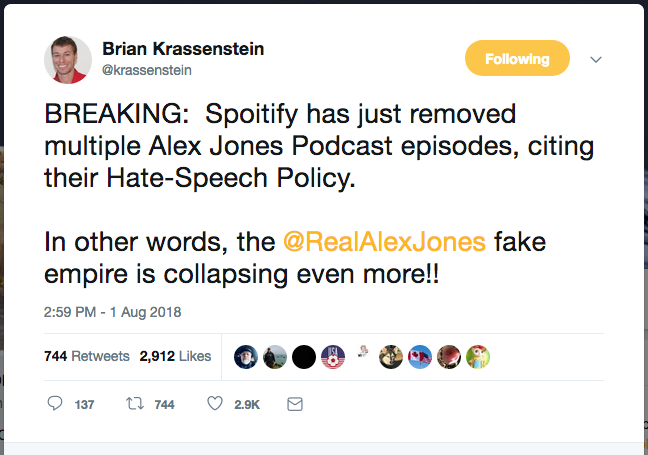View the 744 Retweets list
The height and width of the screenshot is (455, 648).
[x=87, y=356]
